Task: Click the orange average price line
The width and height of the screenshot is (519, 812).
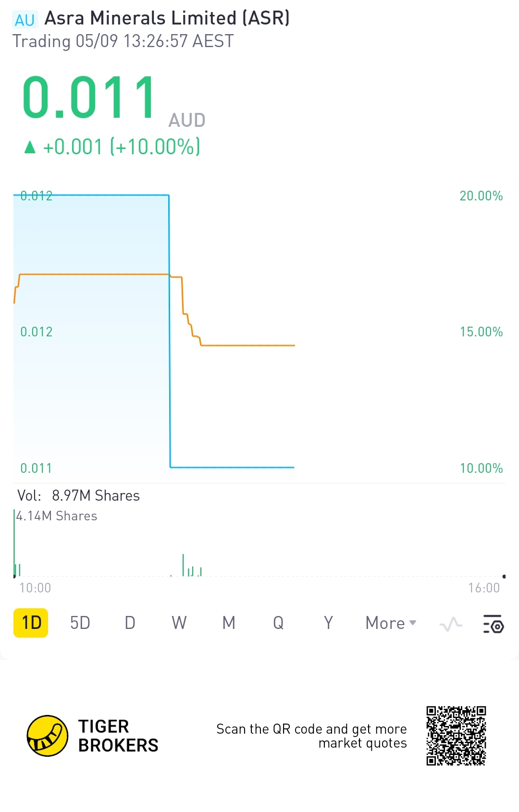Action: tap(247, 345)
